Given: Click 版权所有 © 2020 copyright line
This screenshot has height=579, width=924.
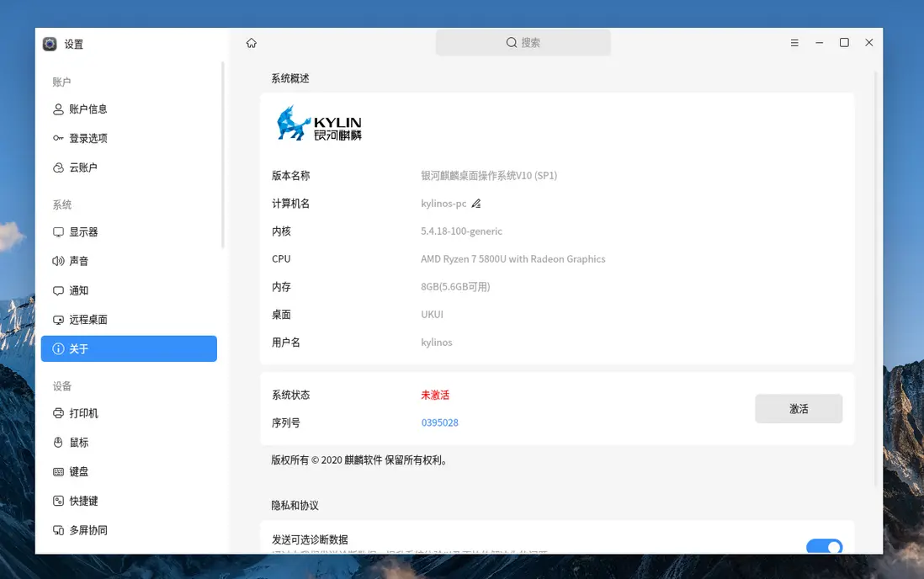Looking at the screenshot, I should click(359, 459).
